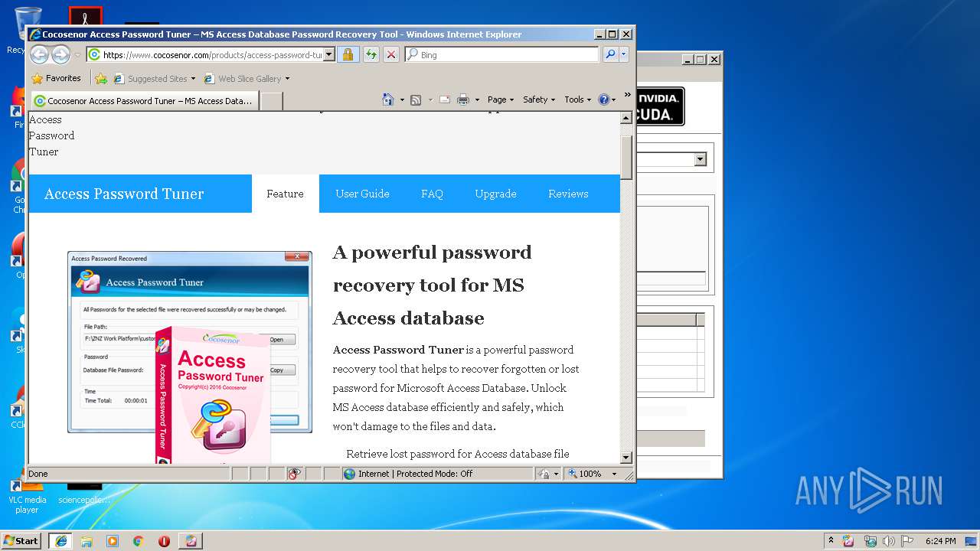Click the 6:24 PM clock

coord(940,541)
